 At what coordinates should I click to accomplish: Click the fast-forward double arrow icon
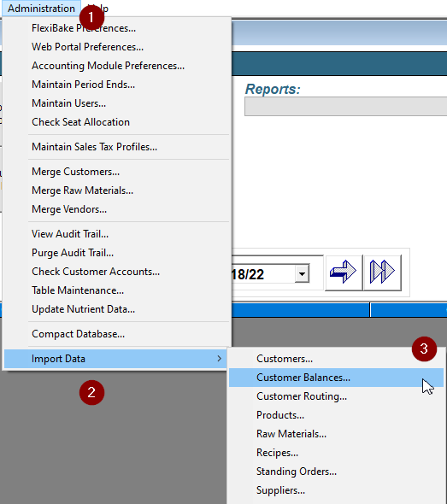click(x=382, y=273)
